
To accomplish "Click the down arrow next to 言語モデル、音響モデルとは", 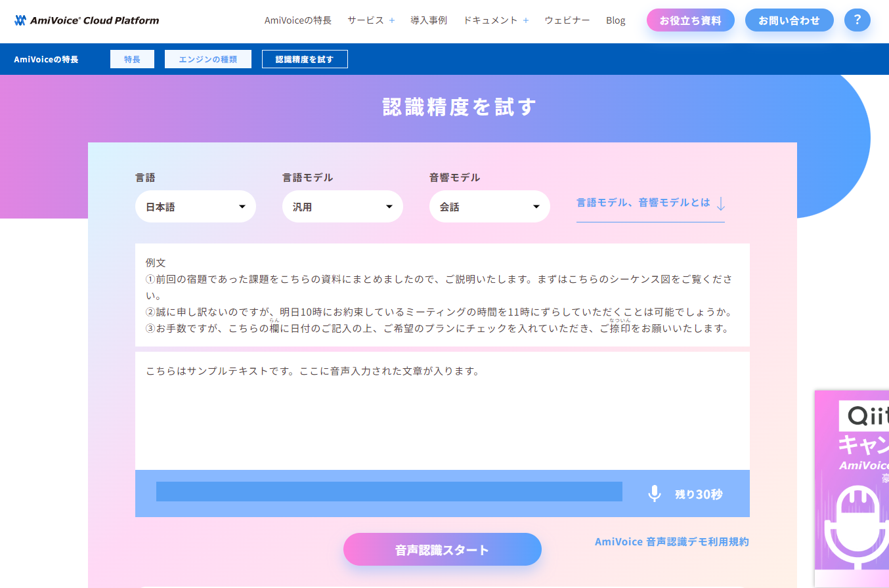I will tap(720, 204).
